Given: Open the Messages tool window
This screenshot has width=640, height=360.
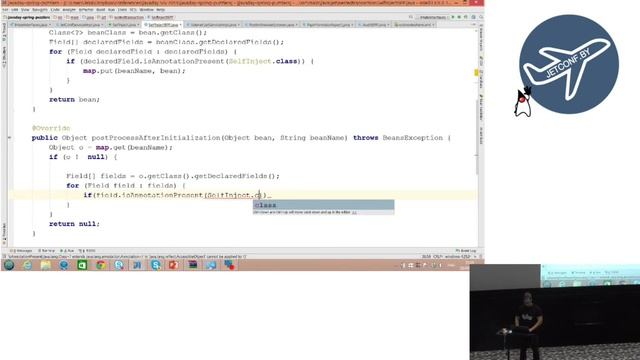Looking at the screenshot, I should point(22,251).
